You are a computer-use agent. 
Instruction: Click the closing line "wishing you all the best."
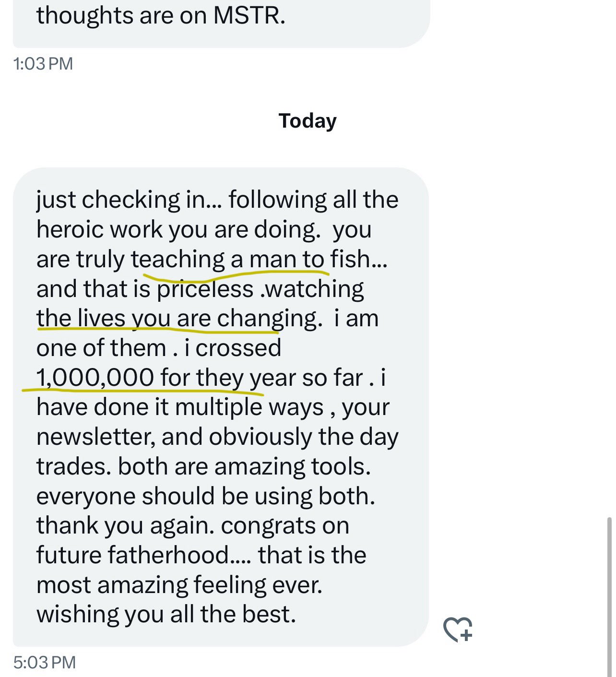(166, 615)
